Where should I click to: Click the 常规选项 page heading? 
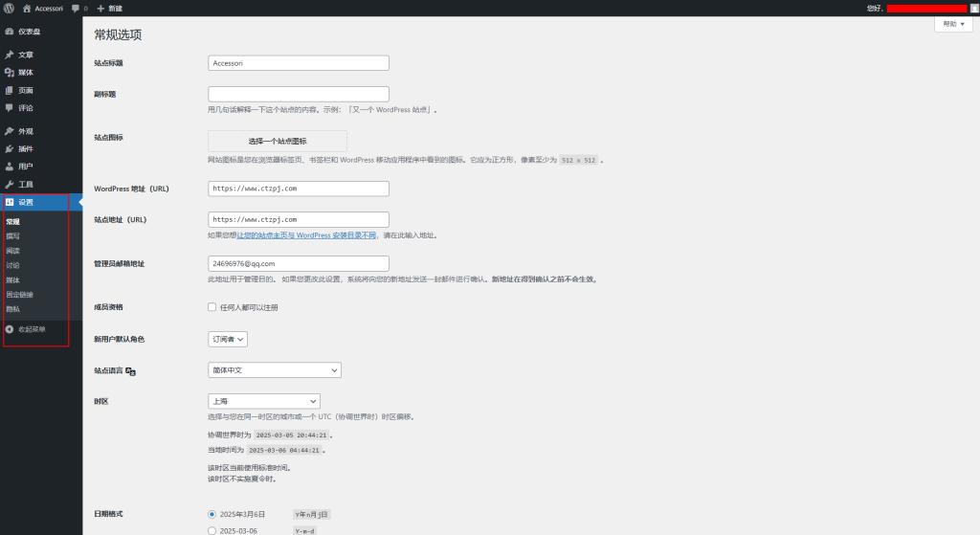(118, 35)
